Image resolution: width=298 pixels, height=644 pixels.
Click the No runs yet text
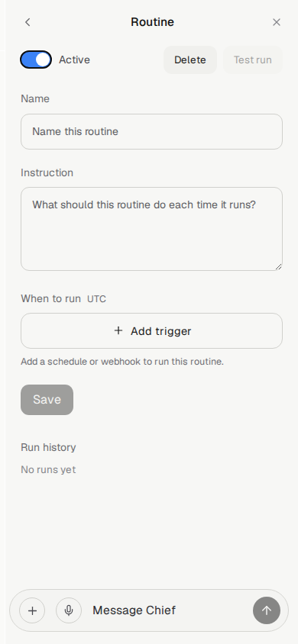[x=48, y=469]
